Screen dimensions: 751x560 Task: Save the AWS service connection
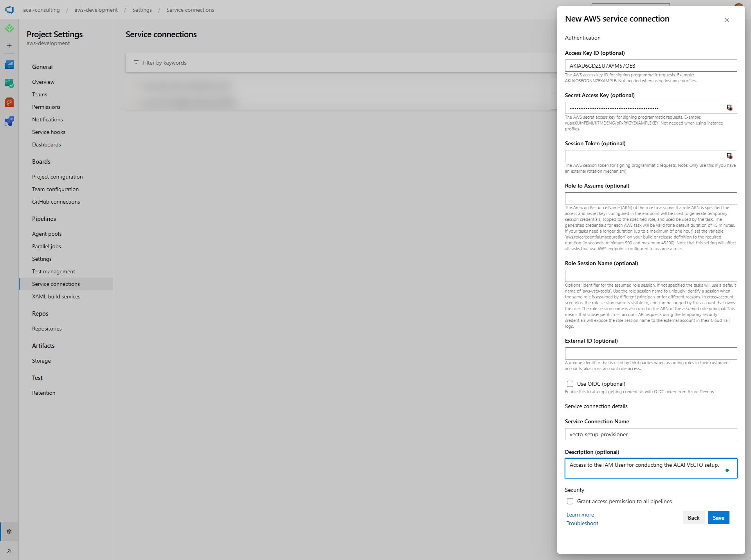[719, 518]
